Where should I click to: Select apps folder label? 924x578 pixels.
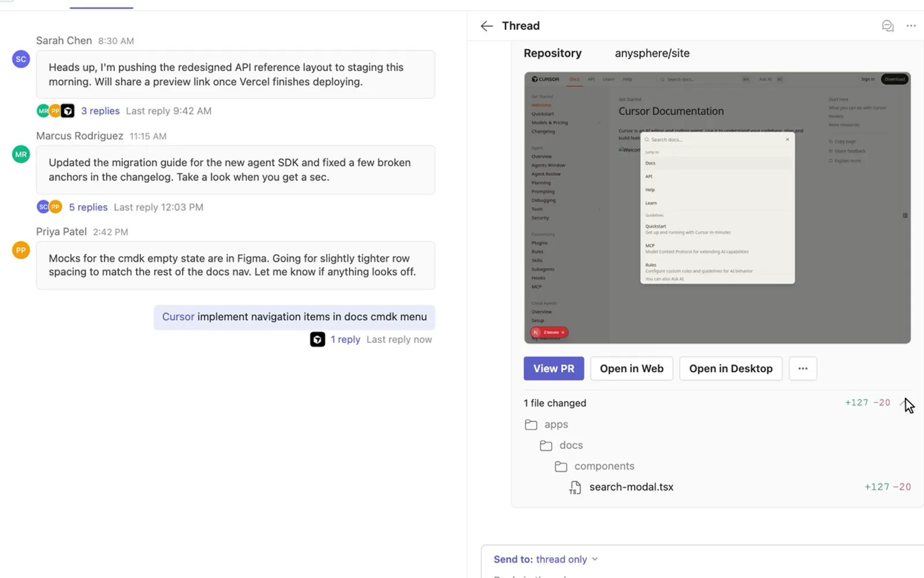point(556,425)
